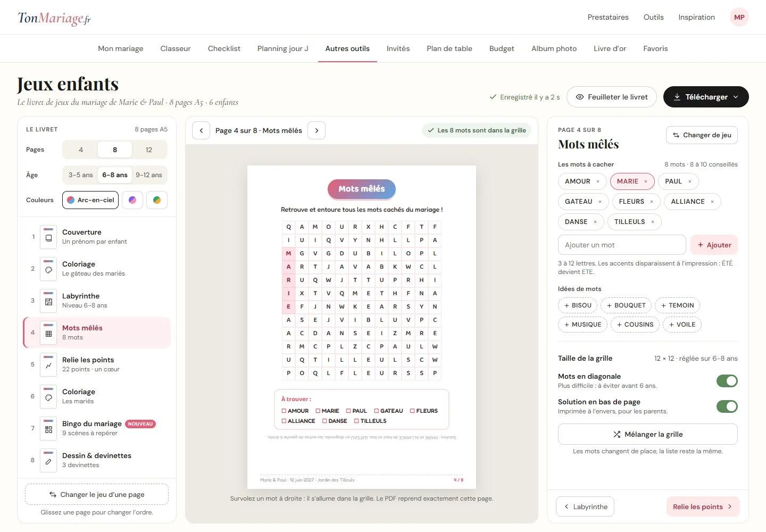Go to next game Relie les points
This screenshot has height=532, width=766.
tap(703, 506)
